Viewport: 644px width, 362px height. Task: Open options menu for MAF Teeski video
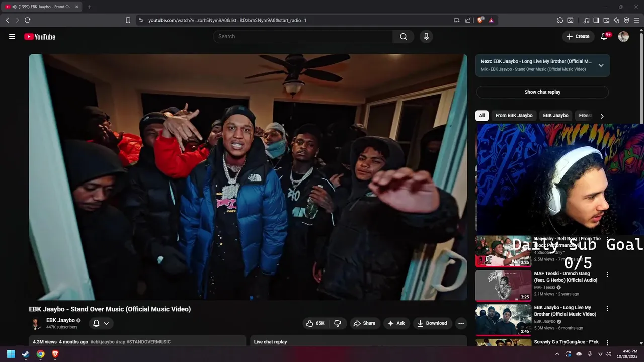click(607, 275)
